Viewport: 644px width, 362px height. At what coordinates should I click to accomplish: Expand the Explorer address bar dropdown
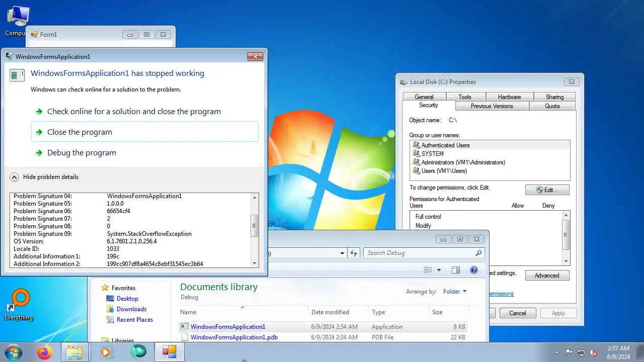[342, 253]
